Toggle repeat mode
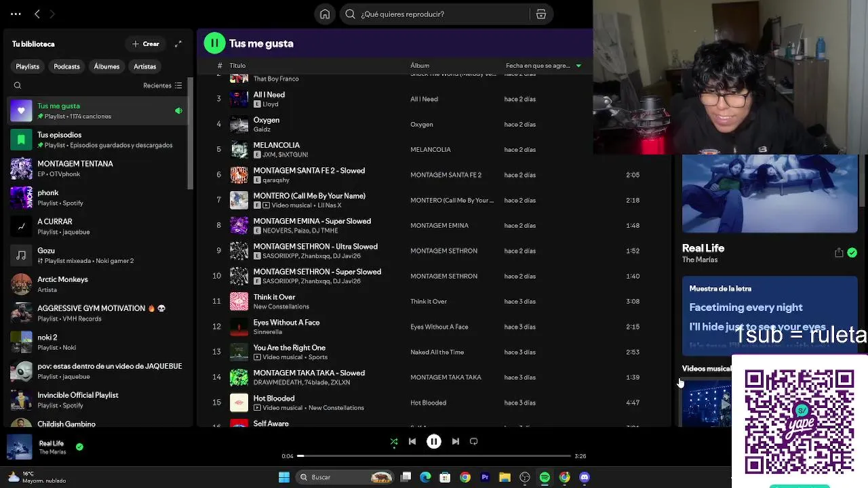The image size is (868, 488). pyautogui.click(x=474, y=441)
